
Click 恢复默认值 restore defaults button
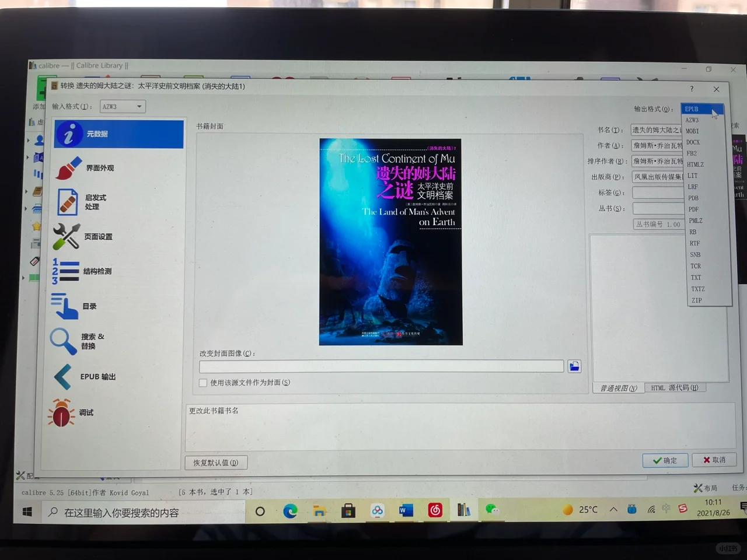pyautogui.click(x=216, y=463)
